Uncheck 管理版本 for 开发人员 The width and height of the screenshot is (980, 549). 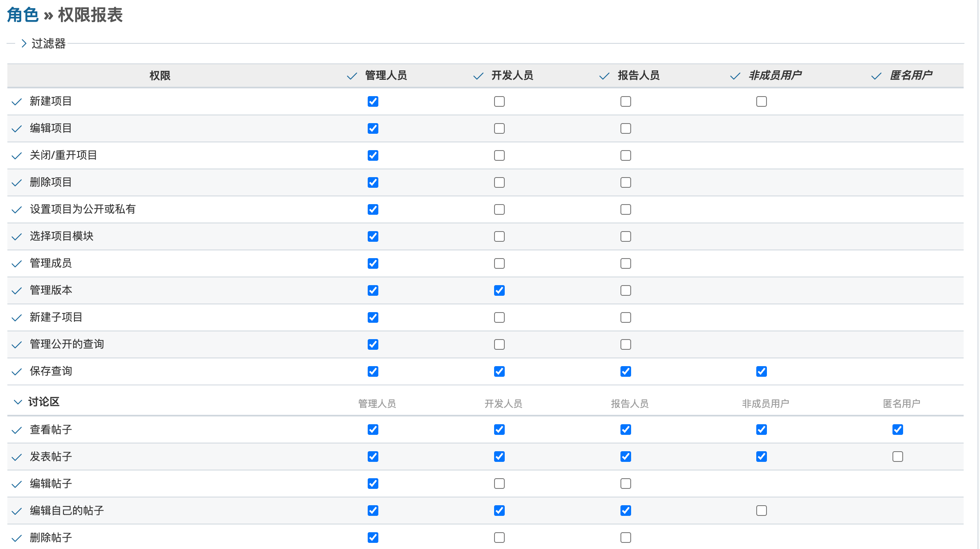(x=499, y=290)
